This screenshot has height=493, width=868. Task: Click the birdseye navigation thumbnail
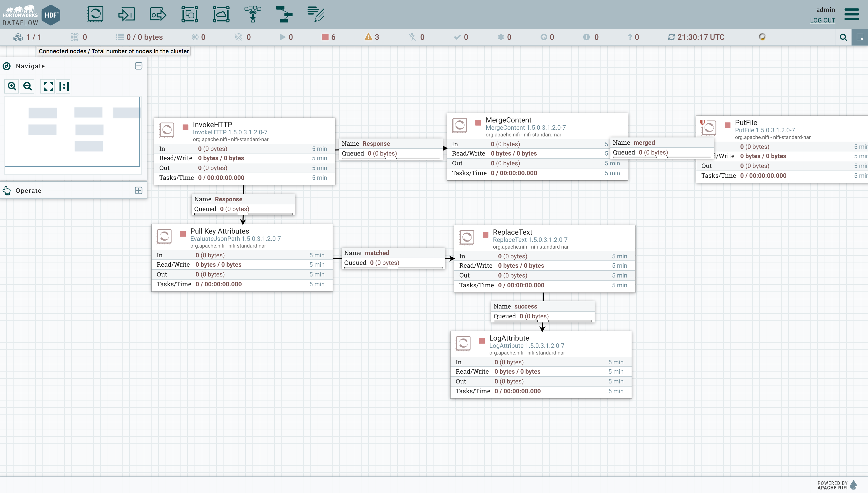[x=72, y=131]
